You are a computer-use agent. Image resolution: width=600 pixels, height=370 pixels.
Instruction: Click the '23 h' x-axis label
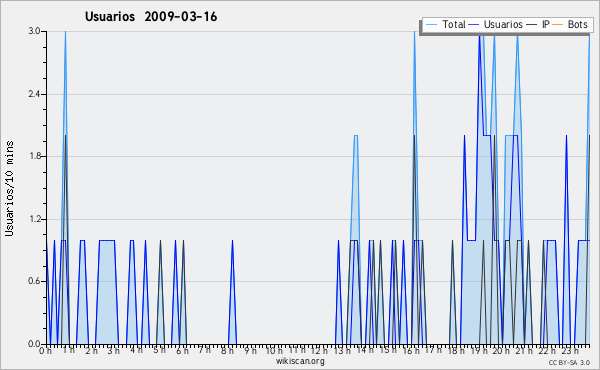point(570,351)
